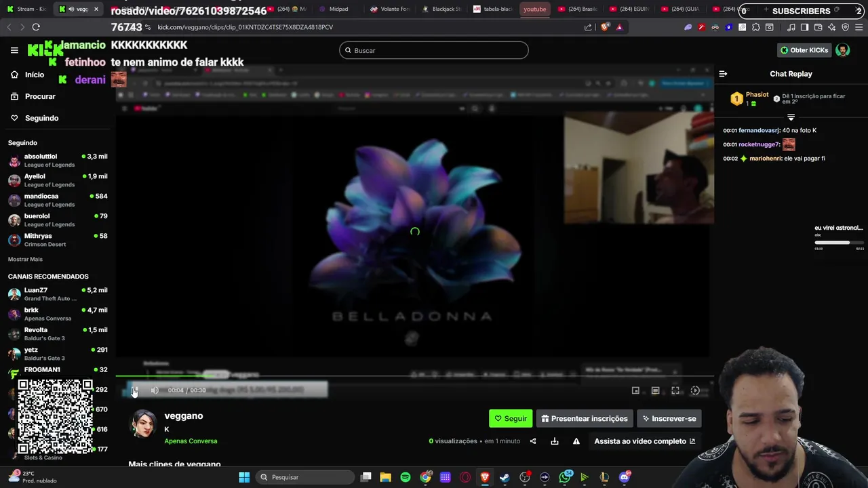Collapse the Chat Replay panel
Image resolution: width=868 pixels, height=488 pixels.
pyautogui.click(x=723, y=74)
